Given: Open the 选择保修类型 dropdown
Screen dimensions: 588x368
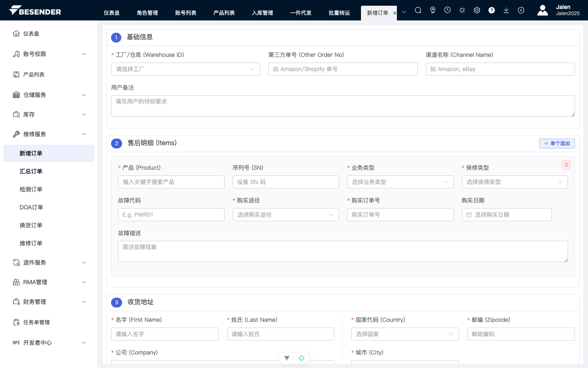Looking at the screenshot, I should (514, 182).
